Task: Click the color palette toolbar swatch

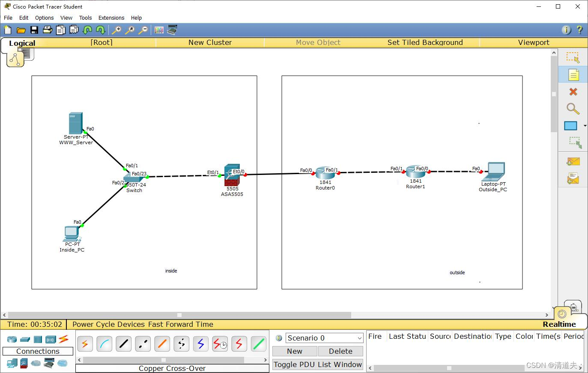Action: tap(158, 30)
